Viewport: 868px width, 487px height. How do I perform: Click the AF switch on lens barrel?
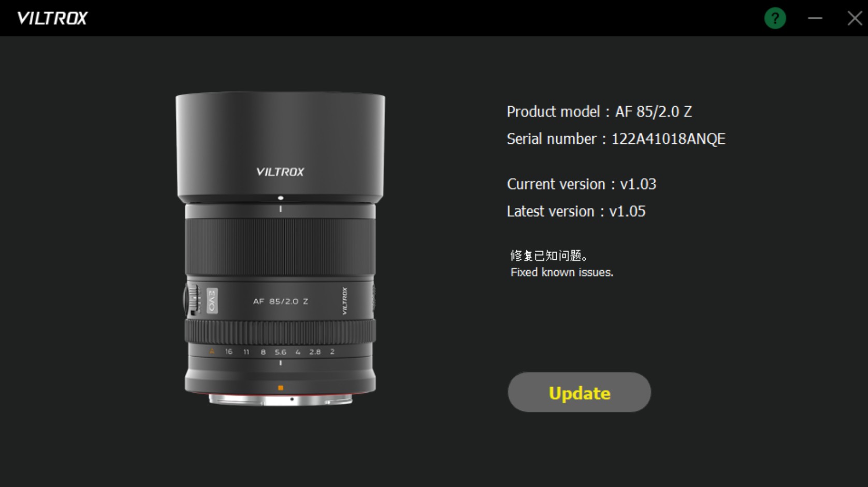[194, 300]
